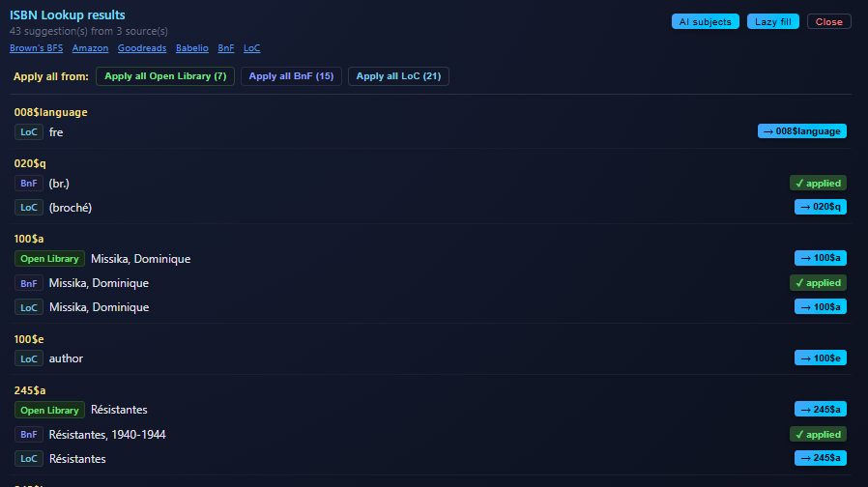Viewport: 868px width, 487px height.
Task: Click LoC source tag beside (broché)
Action: coord(29,208)
